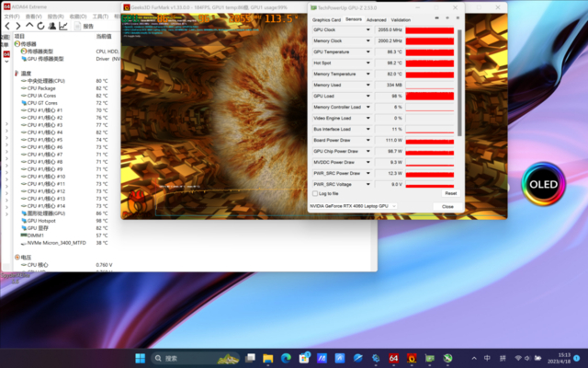Open the Board Power Draw dropdown
Viewport: 588px width, 368px height.
pyautogui.click(x=367, y=140)
